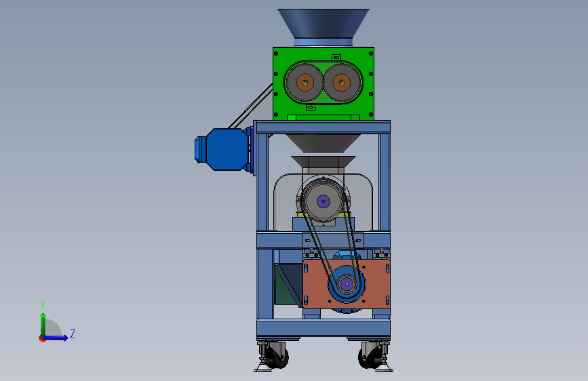Image resolution: width=588 pixels, height=381 pixels.
Task: Click the blue Z axis arrow
Action: pos(56,338)
